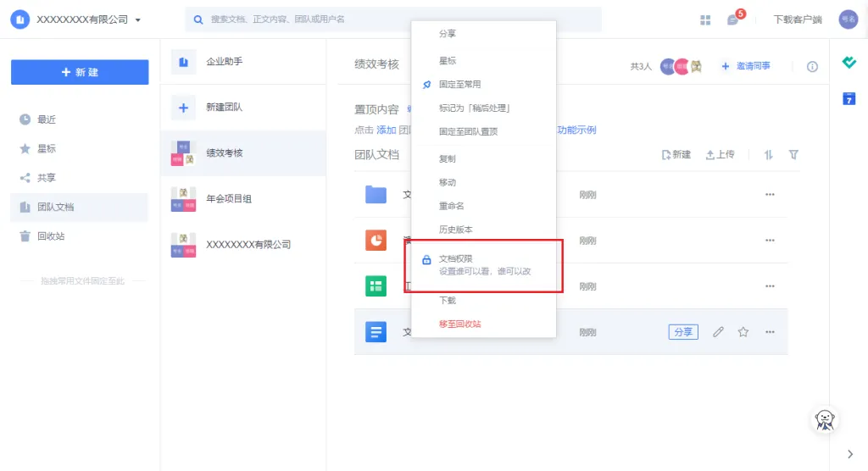
Task: Open team info icon
Action: 812,67
